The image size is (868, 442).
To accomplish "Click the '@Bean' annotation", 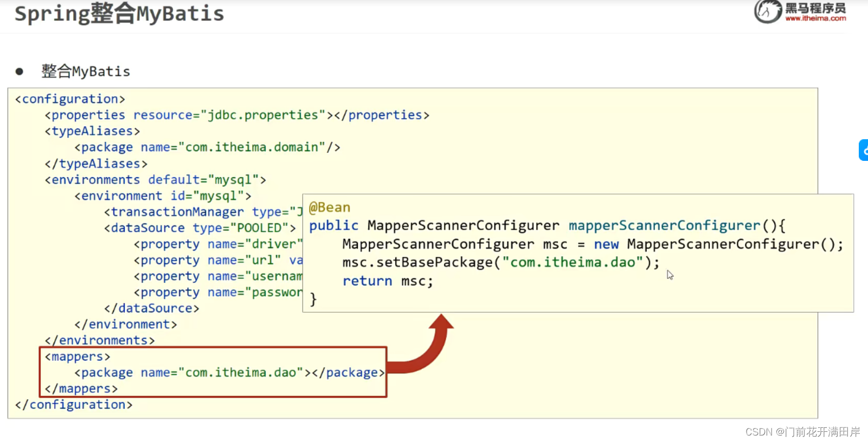I will click(x=330, y=207).
